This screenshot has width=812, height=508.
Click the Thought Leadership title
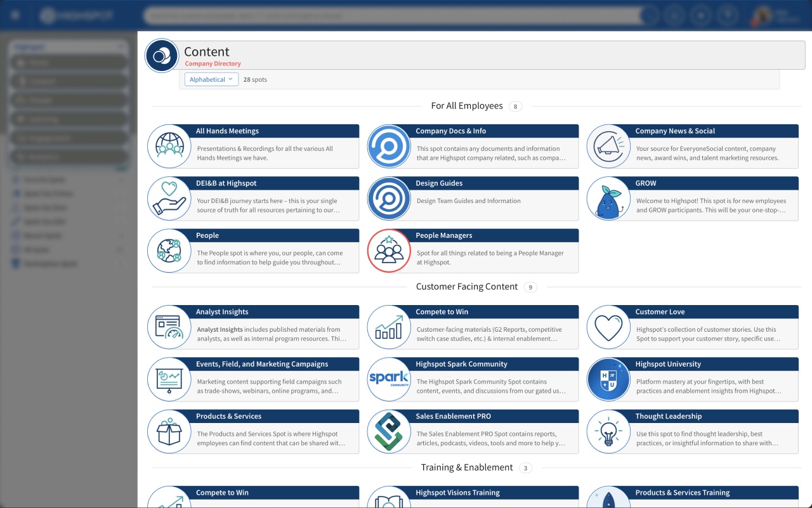coord(669,416)
